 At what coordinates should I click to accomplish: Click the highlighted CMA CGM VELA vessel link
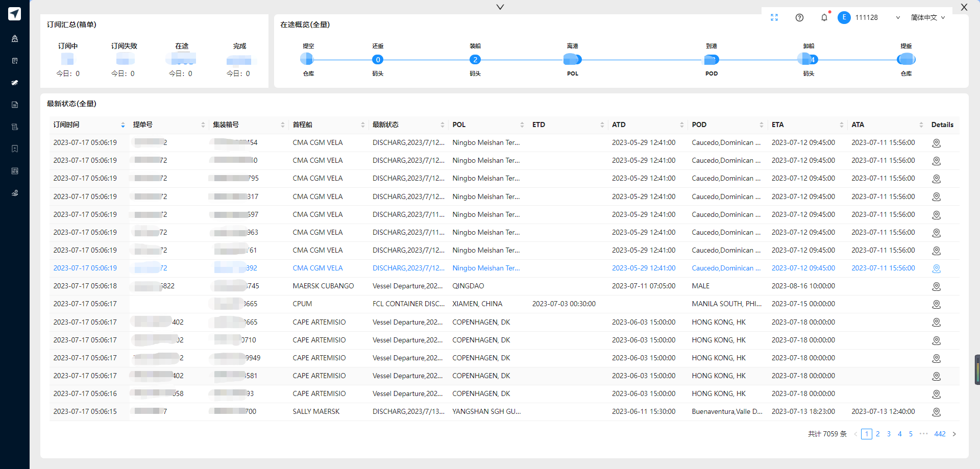[317, 268]
